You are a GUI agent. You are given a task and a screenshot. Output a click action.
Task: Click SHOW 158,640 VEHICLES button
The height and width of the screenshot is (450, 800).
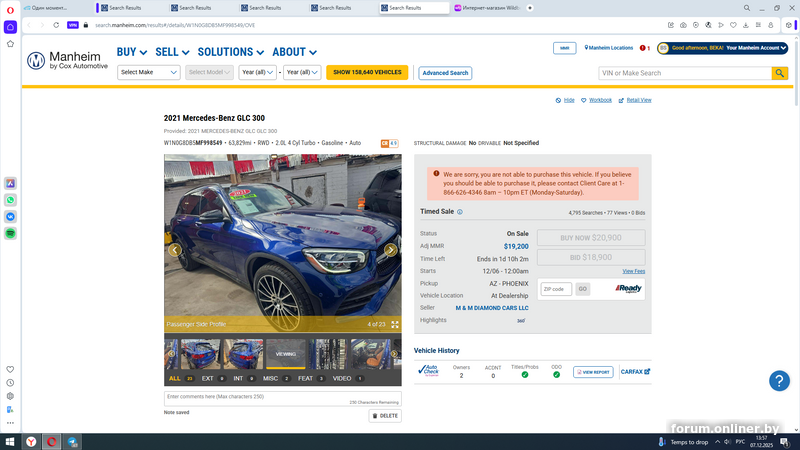pyautogui.click(x=367, y=72)
